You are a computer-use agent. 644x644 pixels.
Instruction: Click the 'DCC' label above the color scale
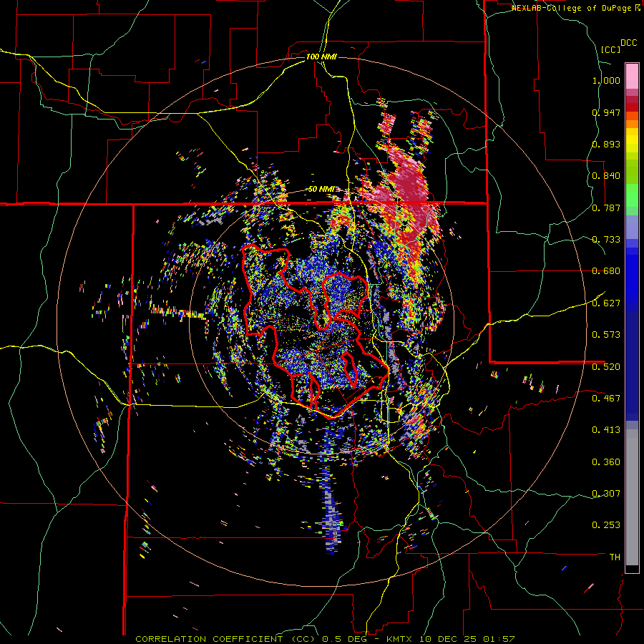point(628,43)
